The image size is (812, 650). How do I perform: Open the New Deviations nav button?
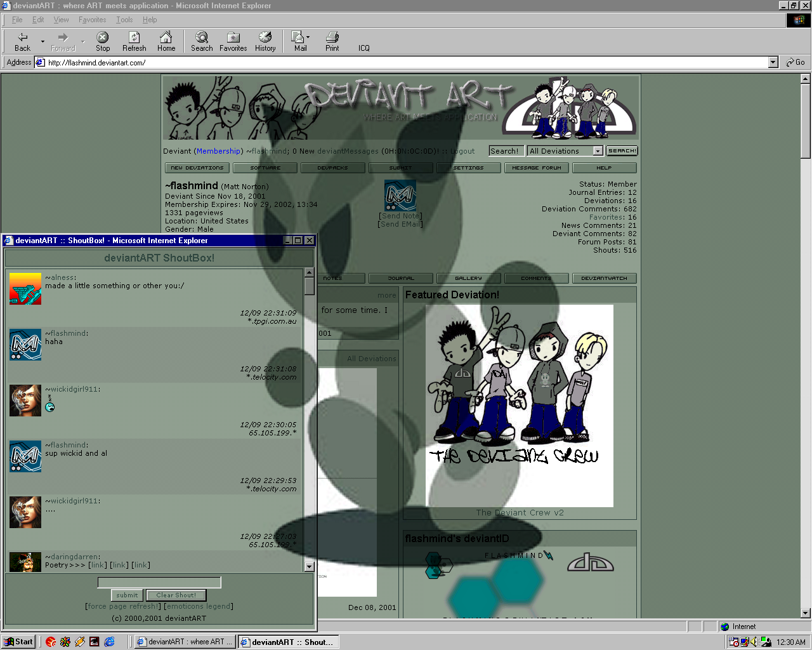coord(199,168)
